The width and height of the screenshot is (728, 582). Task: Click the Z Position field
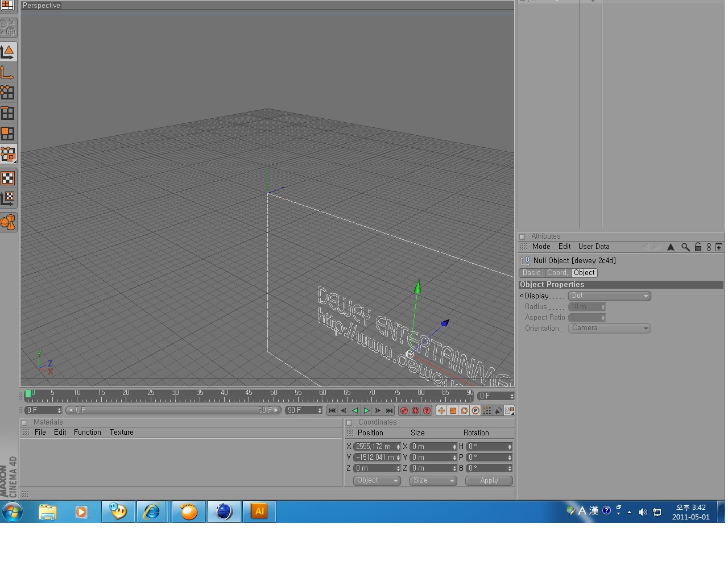377,468
